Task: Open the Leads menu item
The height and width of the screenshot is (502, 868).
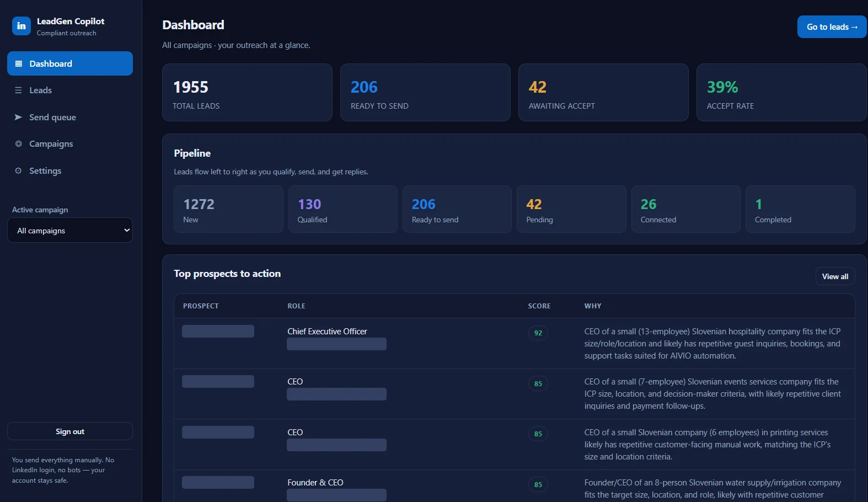Action: pos(70,90)
